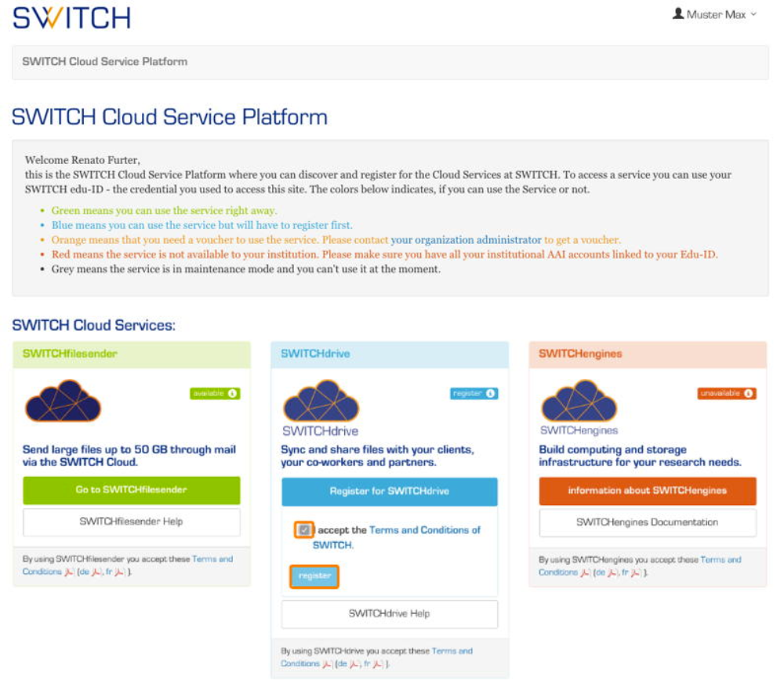Screen dimensions: 784x680
Task: Click the SWITCH Cloud Service Platform page heading
Action: [x=169, y=117]
